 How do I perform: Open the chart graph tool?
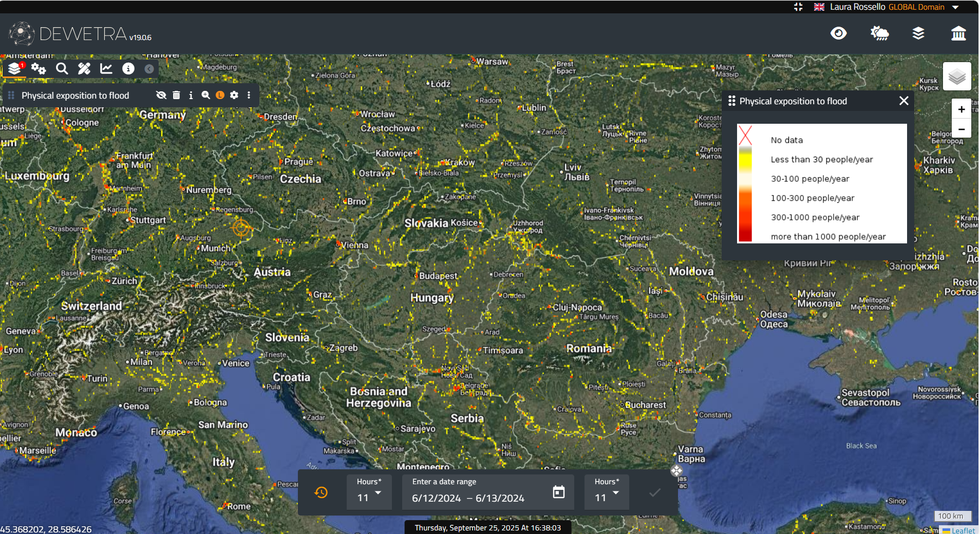tap(106, 69)
